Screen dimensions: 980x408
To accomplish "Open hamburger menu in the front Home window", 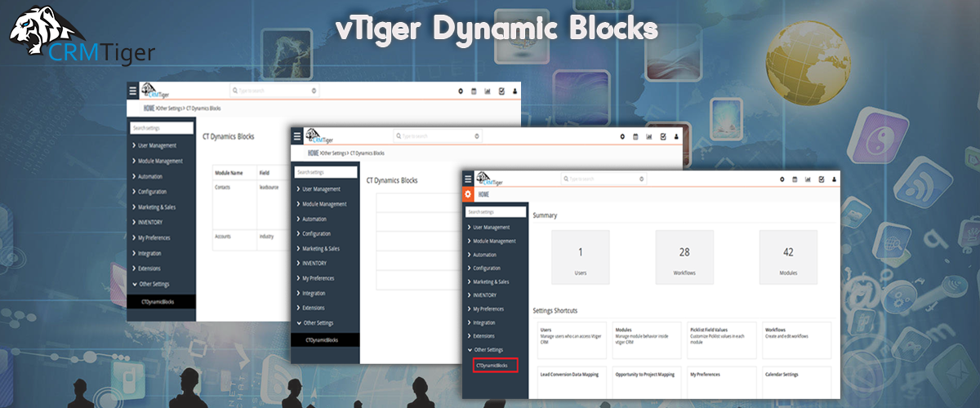I will point(468,179).
